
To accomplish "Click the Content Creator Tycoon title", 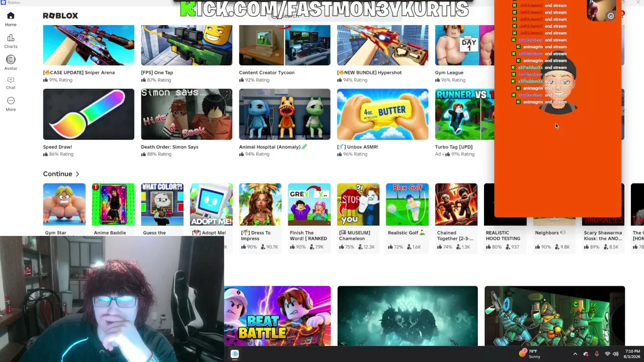I will (267, 72).
